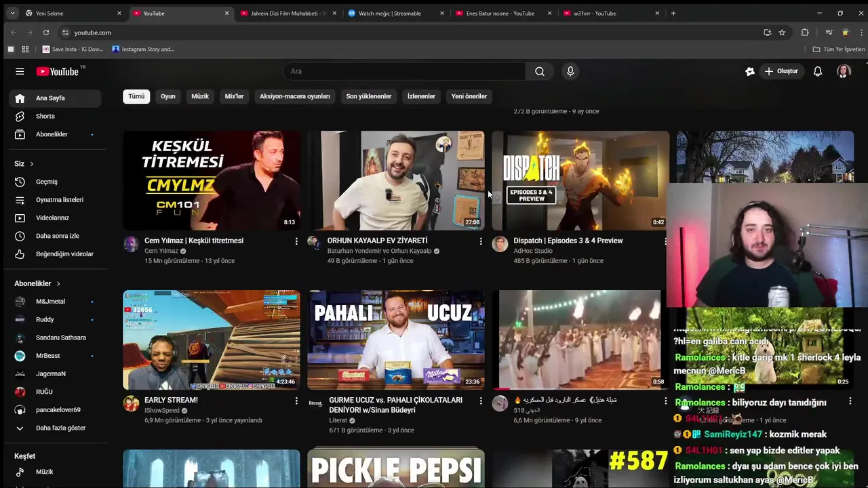Open the browser apps grid icon
The height and width of the screenshot is (488, 868).
click(25, 49)
